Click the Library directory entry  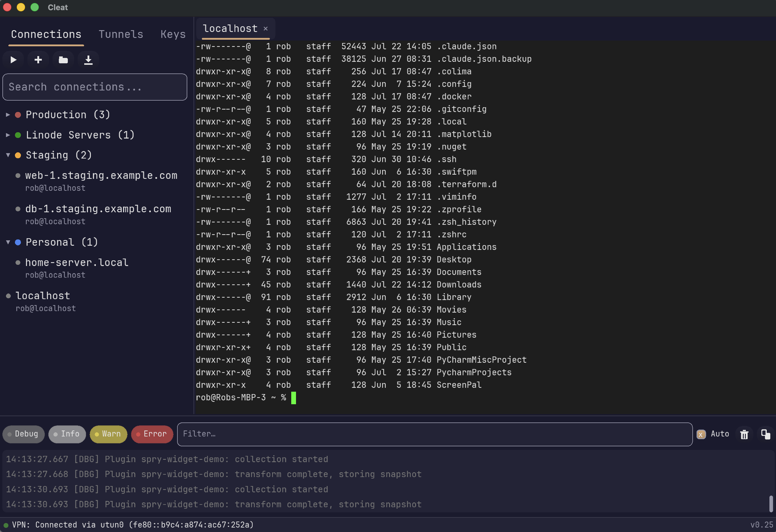[x=454, y=297]
